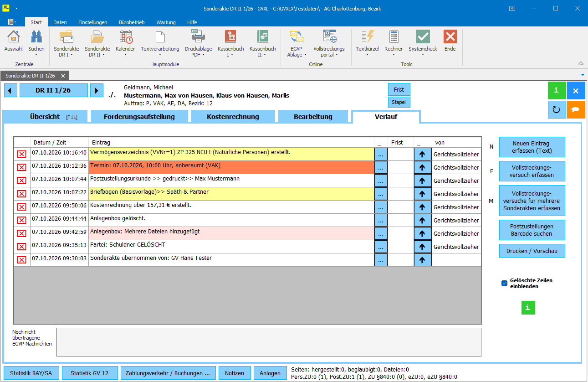Collapse the ribbon with the chevron
This screenshot has width=588, height=382.
[x=581, y=63]
